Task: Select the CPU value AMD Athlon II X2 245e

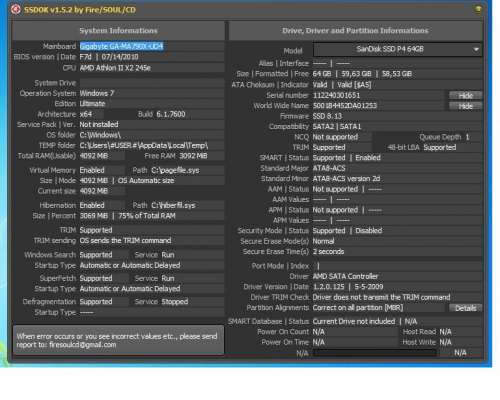Action: [x=115, y=68]
